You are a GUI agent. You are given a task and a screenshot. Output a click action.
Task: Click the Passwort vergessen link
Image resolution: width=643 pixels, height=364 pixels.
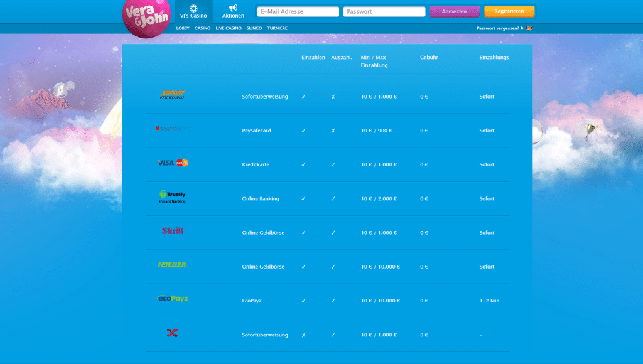(498, 28)
